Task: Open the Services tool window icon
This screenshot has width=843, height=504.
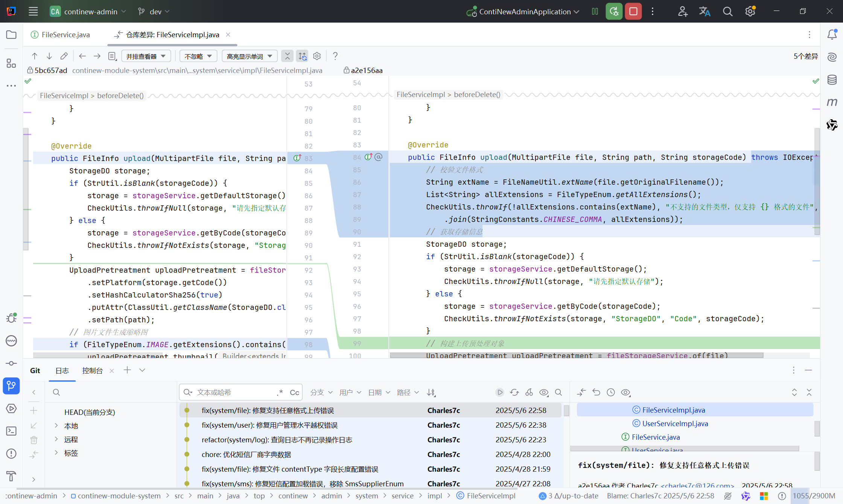Action: [x=11, y=408]
